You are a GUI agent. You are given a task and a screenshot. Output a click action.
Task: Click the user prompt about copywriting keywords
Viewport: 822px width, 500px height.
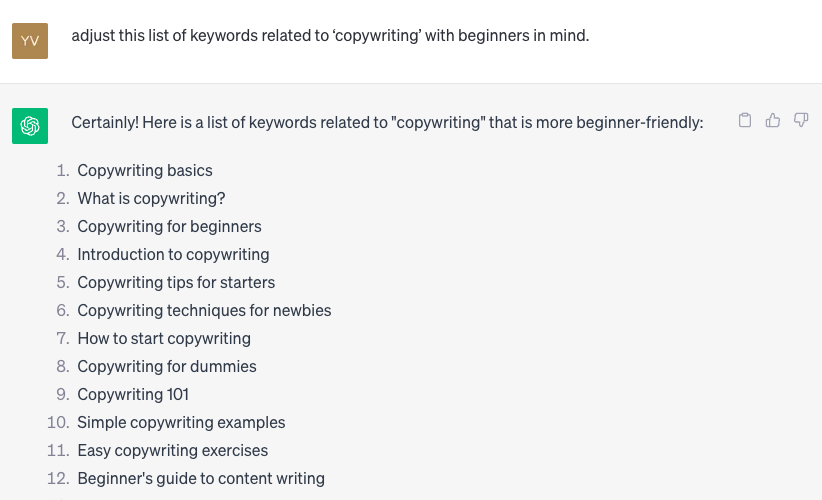330,36
